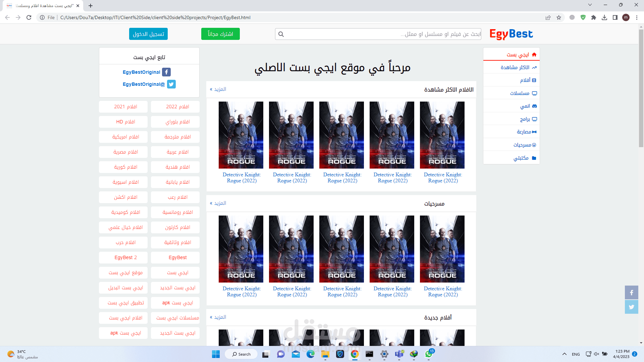
Task: Click the home icon beside ايجي بست
Action: coord(534,55)
